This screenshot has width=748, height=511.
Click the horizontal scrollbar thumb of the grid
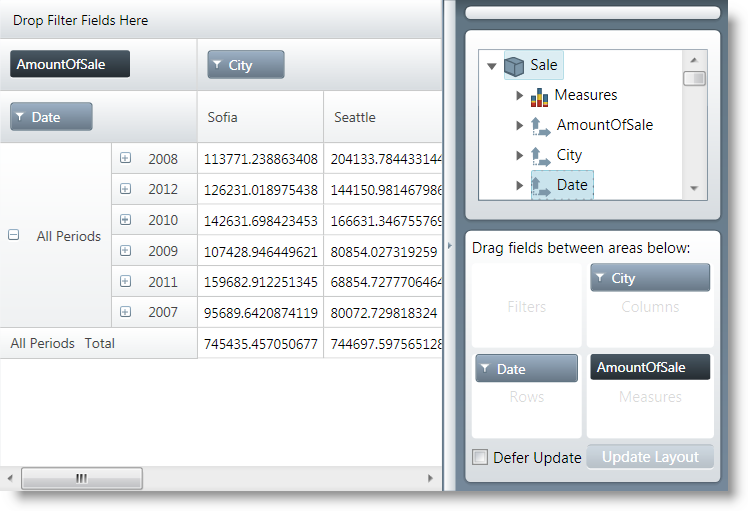[x=81, y=479]
